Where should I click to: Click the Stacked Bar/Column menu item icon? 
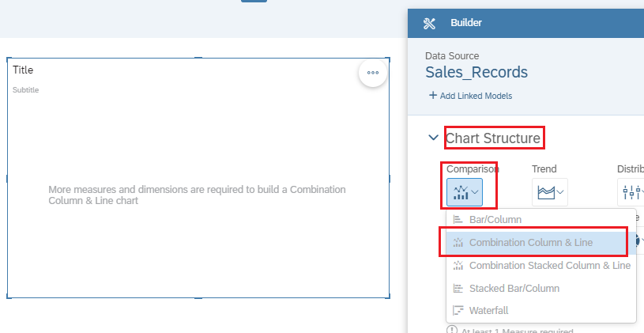point(458,288)
